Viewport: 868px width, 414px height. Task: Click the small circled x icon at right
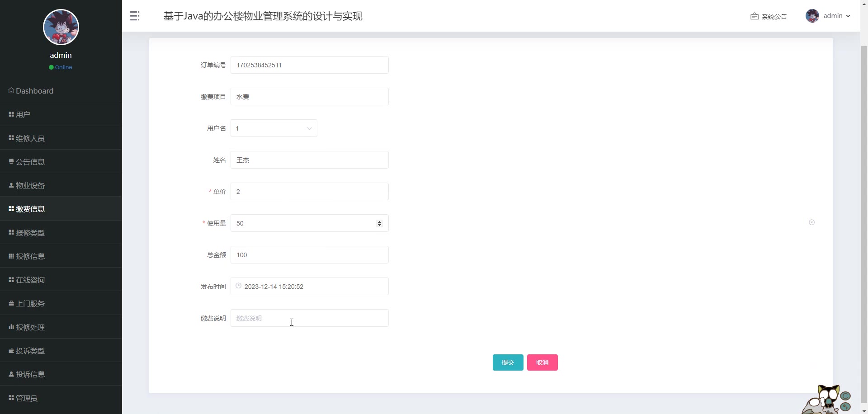tap(811, 222)
